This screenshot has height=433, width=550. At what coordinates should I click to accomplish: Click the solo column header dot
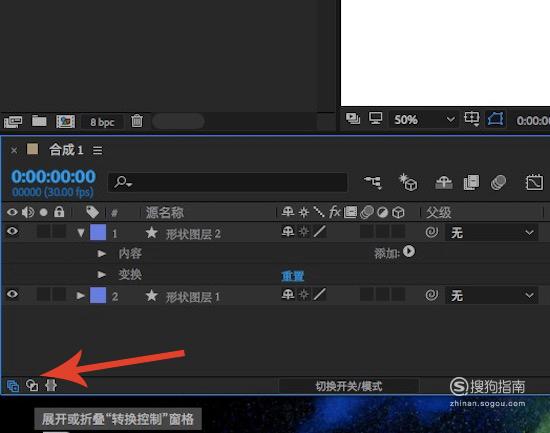43,212
